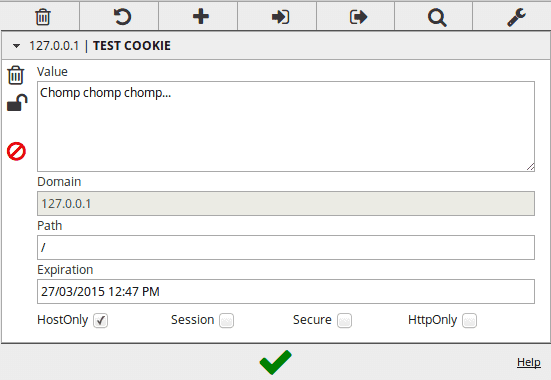Screen dimensions: 551x380
Task: Click the Expiration date field
Action: [286, 291]
